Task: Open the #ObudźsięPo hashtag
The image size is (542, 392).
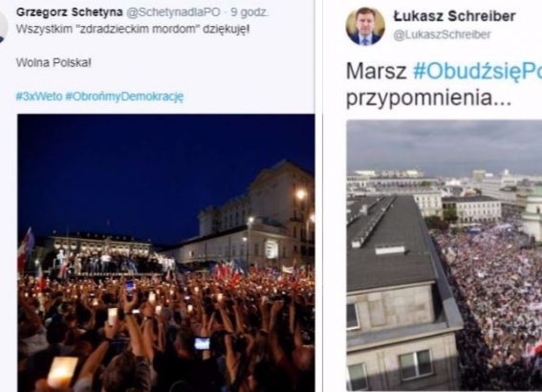Action: pos(477,71)
